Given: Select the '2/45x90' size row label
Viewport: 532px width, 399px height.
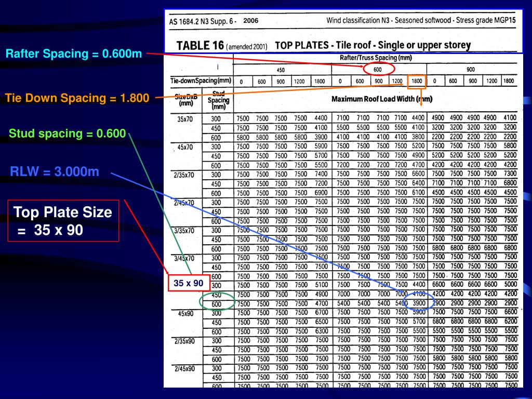Looking at the screenshot, I should (184, 368).
